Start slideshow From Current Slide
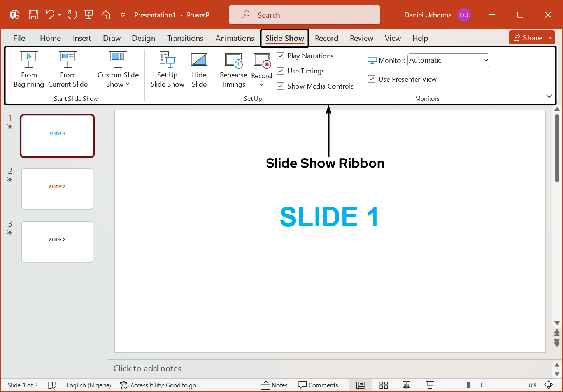Viewport: 563px width, 392px height. (x=68, y=70)
